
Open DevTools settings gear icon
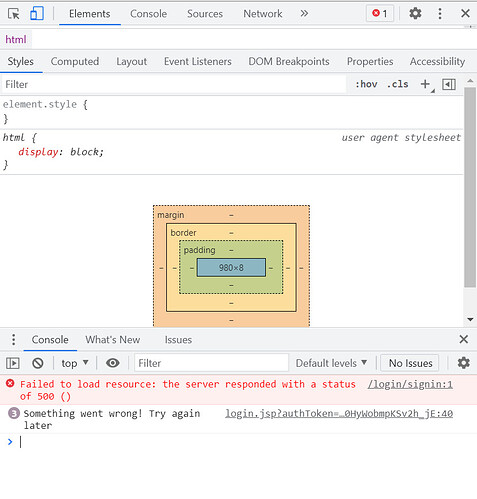pos(415,14)
